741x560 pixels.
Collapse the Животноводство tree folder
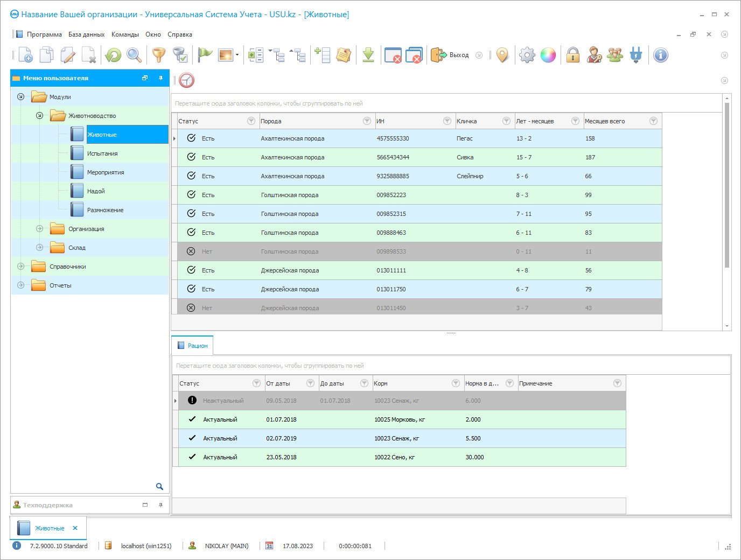(39, 116)
